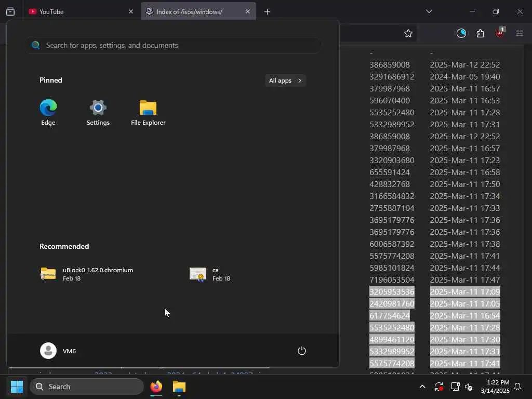Show All apps list
Image resolution: width=532 pixels, height=399 pixels.
tap(285, 81)
